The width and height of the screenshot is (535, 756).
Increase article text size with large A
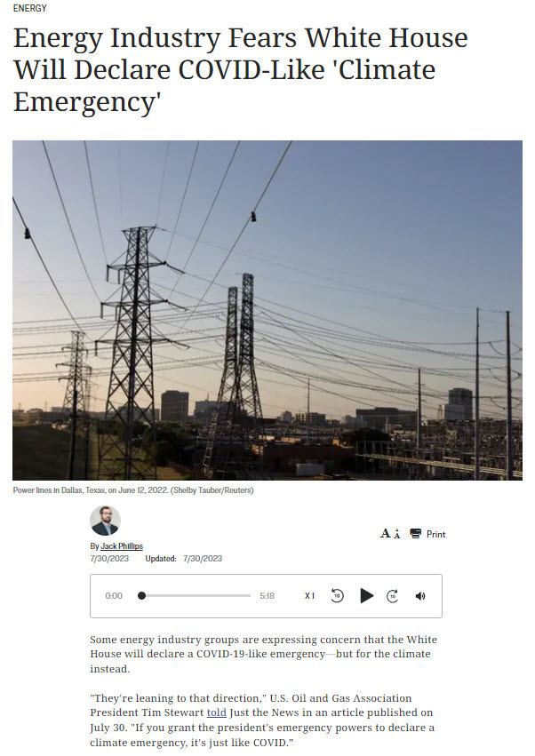[385, 533]
